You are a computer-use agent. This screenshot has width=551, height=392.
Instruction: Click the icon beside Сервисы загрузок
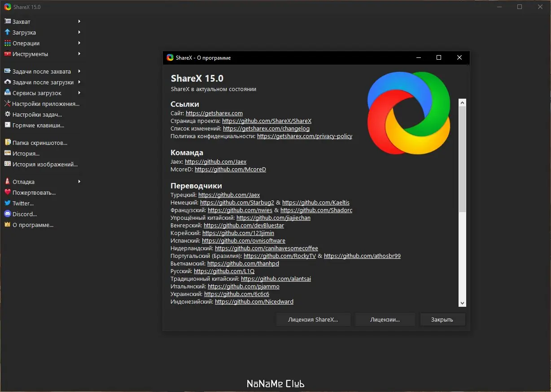(x=7, y=93)
